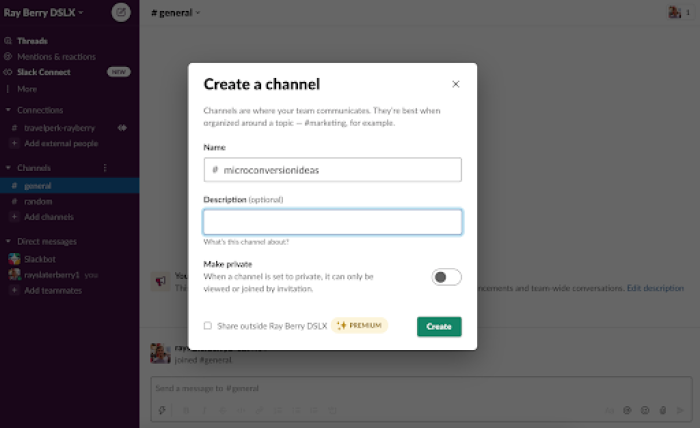
Task: Click the plus icon beside Add channels
Action: 14,217
